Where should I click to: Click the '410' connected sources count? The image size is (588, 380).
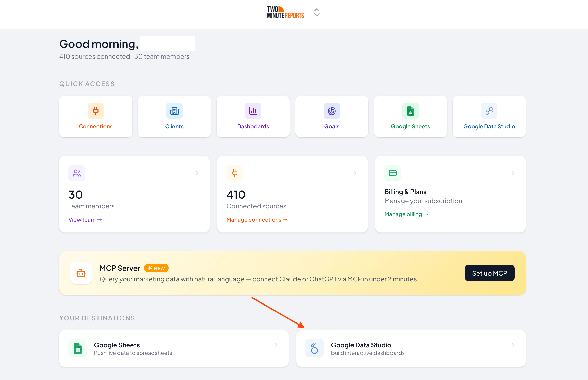coord(236,195)
